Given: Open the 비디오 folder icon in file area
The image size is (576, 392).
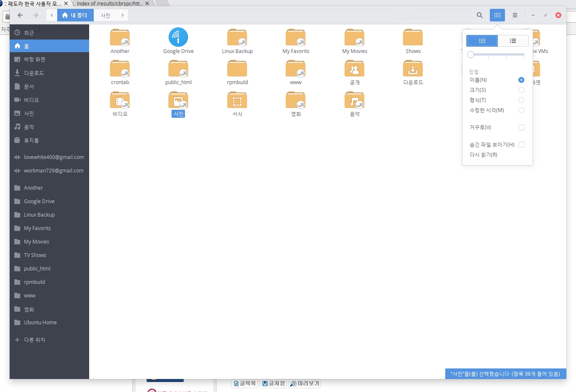Looking at the screenshot, I should (120, 100).
